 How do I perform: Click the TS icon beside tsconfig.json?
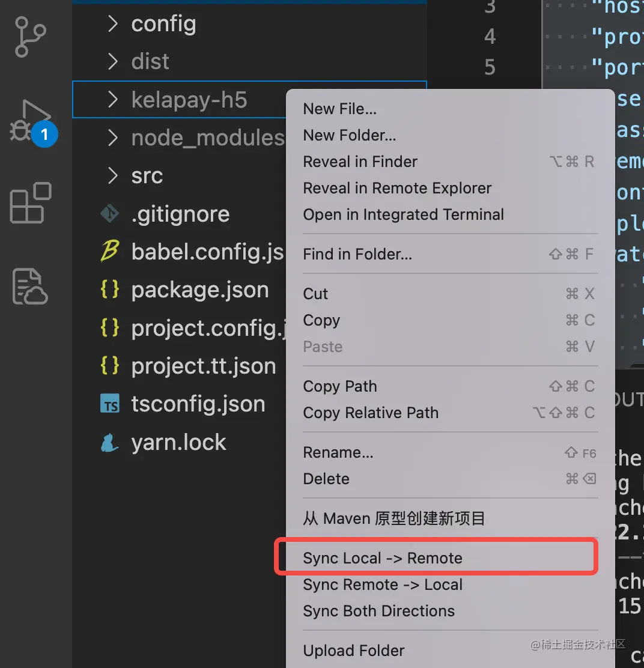(x=110, y=404)
